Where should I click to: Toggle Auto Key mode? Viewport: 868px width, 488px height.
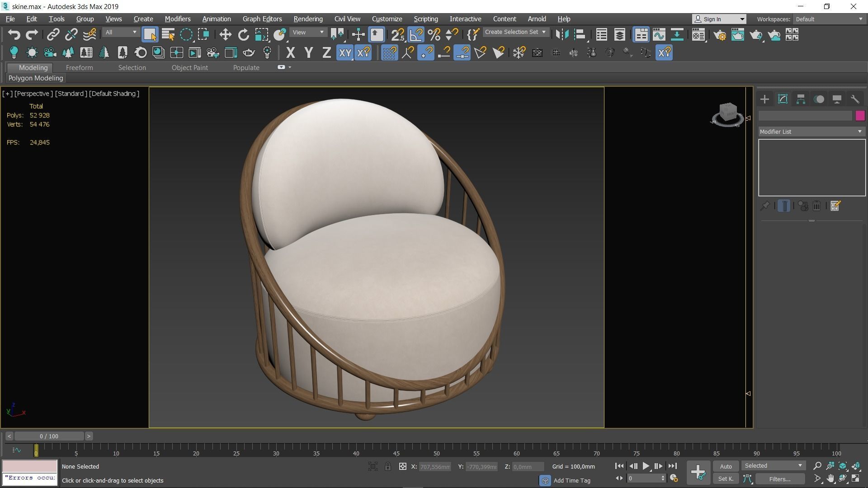coord(726,466)
